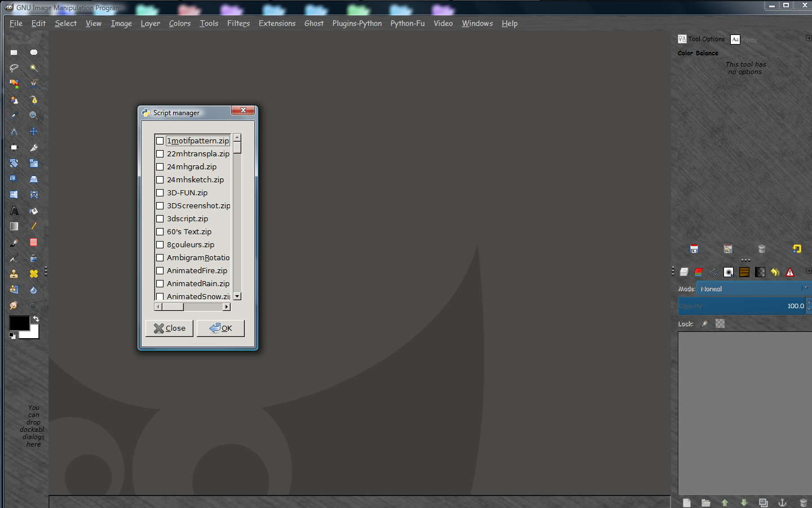
Task: Pick the Fuzzy Select magic wand tool
Action: [x=34, y=68]
